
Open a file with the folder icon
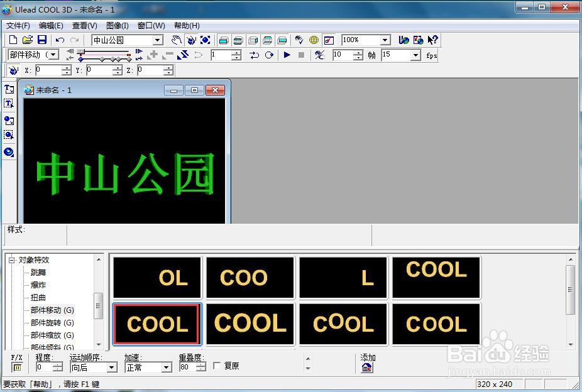point(28,40)
